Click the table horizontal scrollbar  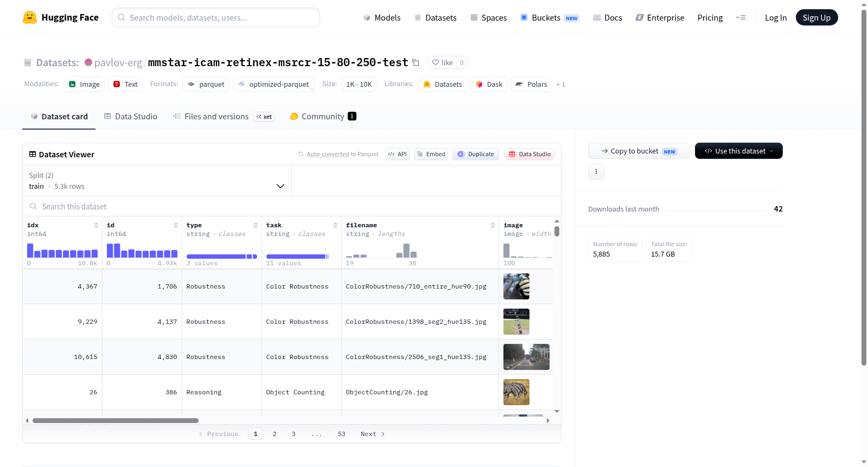pyautogui.click(x=116, y=420)
